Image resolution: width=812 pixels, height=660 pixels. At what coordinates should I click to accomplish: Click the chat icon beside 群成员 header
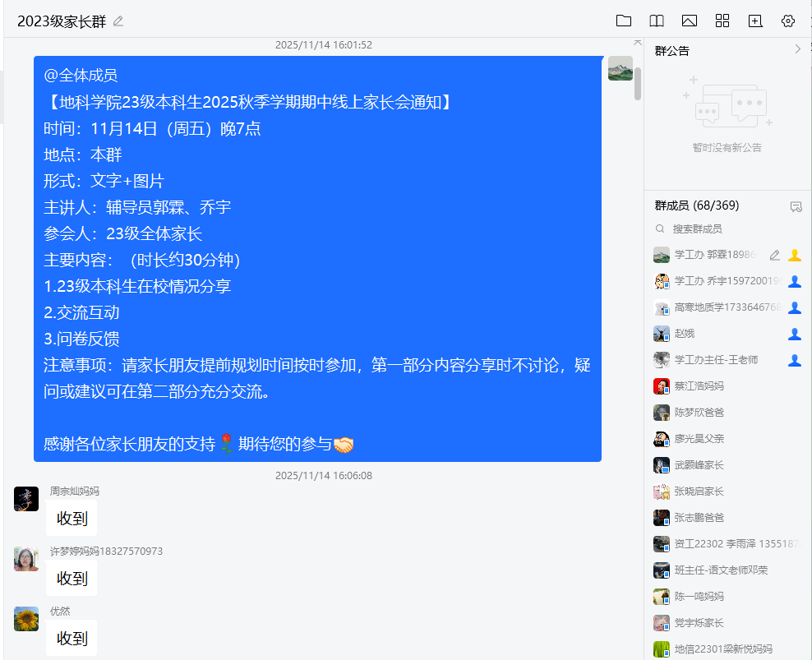click(796, 206)
